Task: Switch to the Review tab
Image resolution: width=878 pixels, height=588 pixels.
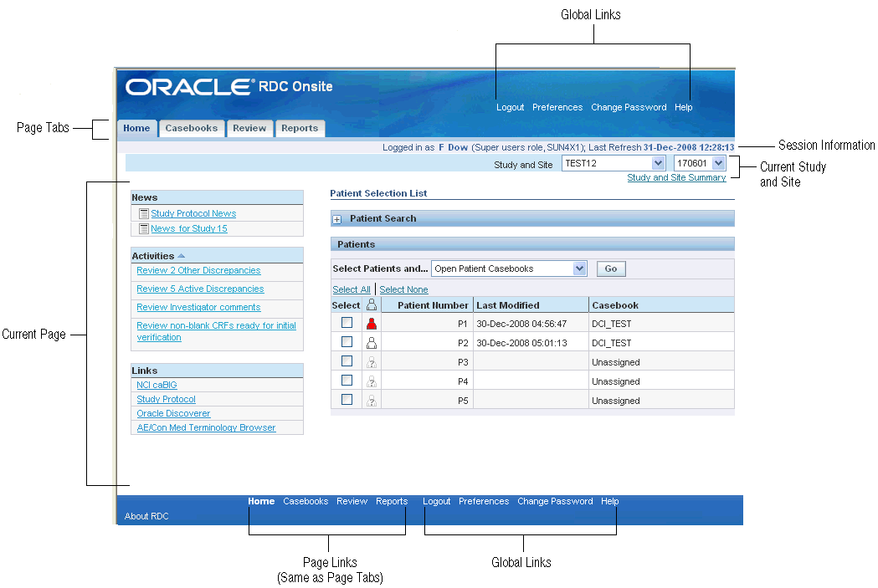Action: click(249, 128)
